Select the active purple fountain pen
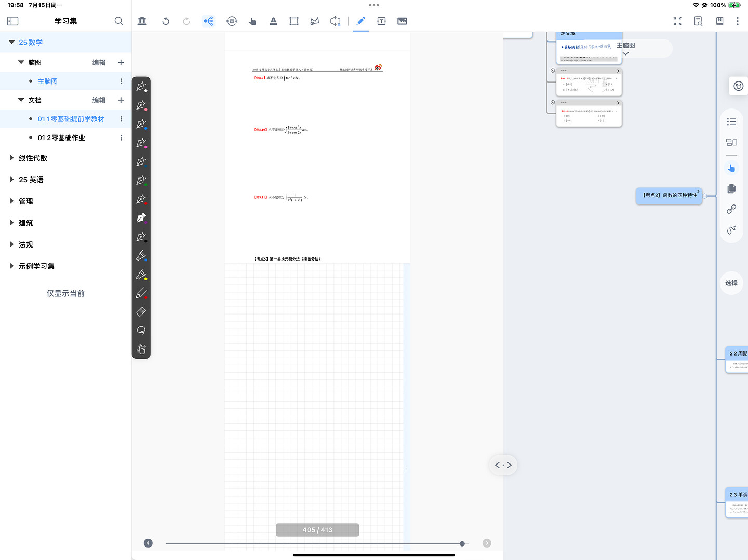This screenshot has height=560, width=748. (141, 218)
